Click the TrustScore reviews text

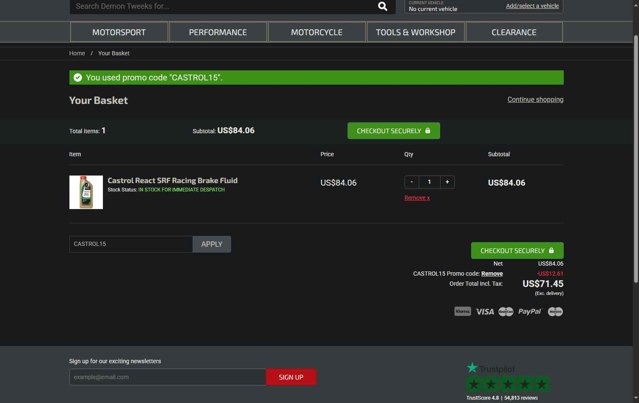(x=502, y=398)
